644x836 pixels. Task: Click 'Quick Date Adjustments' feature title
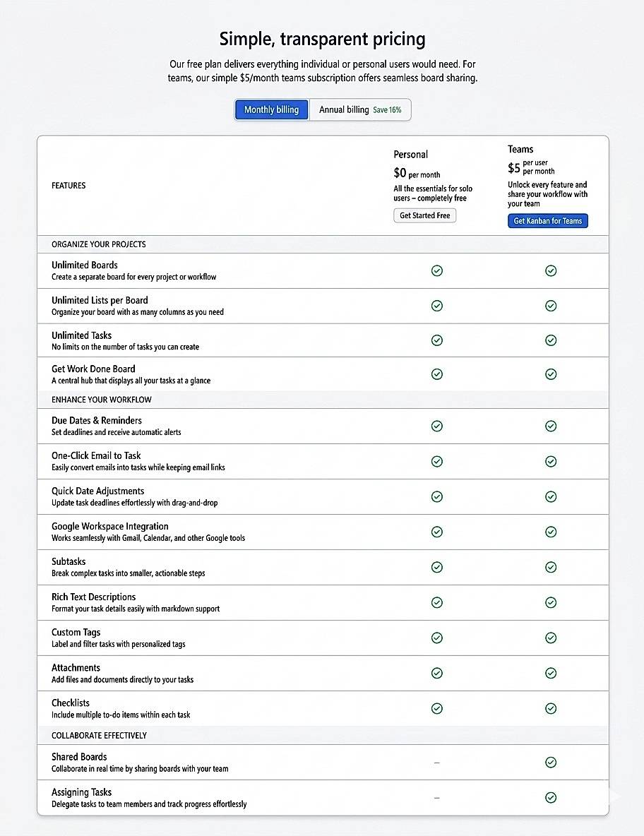pyautogui.click(x=97, y=491)
